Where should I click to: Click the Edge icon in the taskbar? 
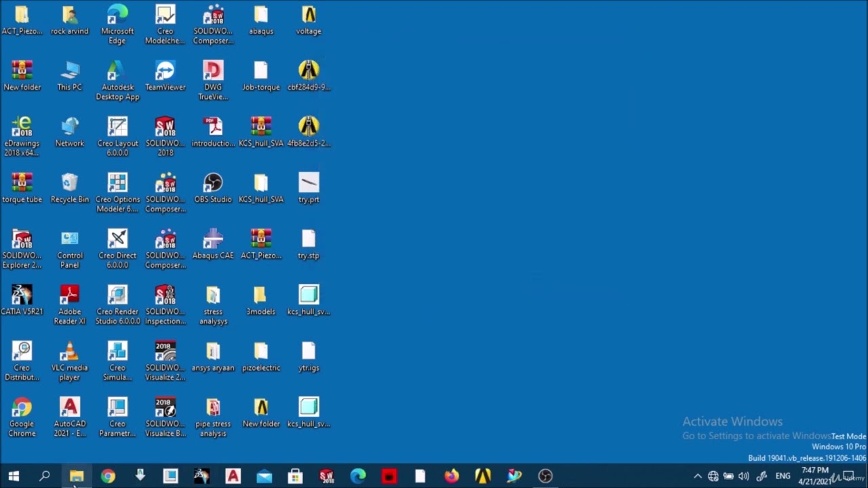pos(357,476)
